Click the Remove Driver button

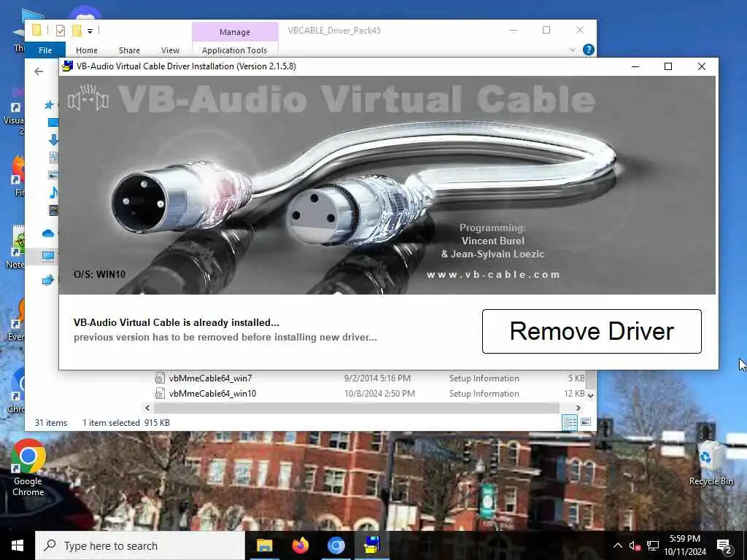pyautogui.click(x=591, y=332)
